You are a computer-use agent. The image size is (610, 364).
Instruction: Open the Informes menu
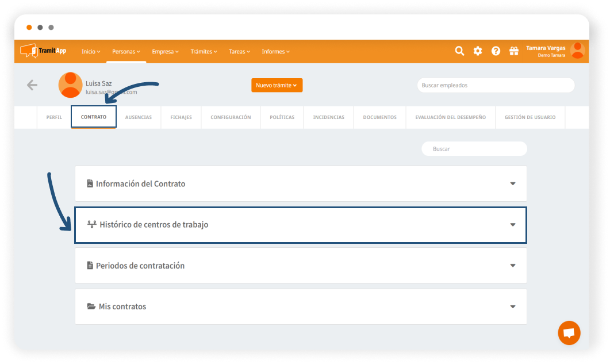[x=275, y=52]
